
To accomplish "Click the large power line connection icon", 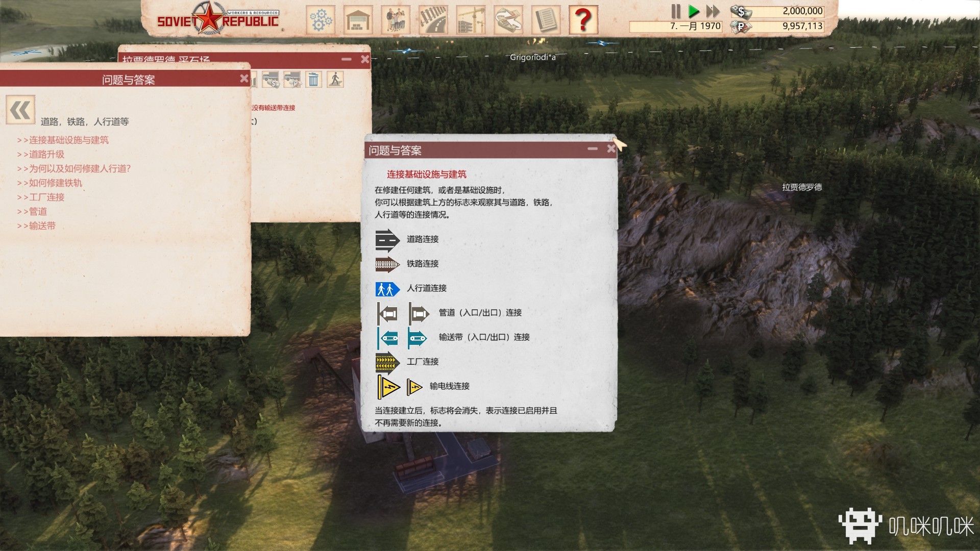I will tap(388, 387).
